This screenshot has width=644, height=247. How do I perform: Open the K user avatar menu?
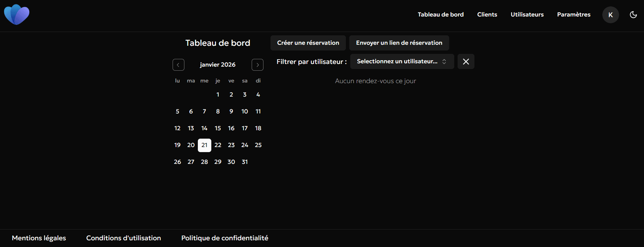610,15
